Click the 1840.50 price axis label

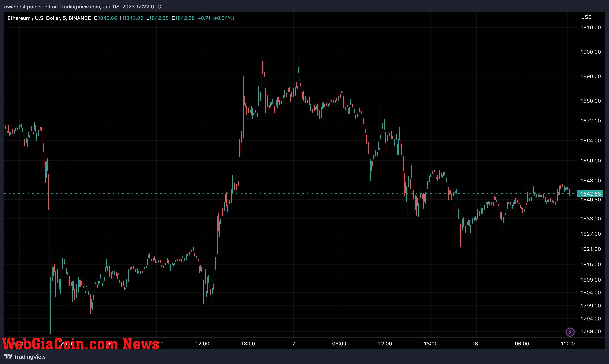pos(591,200)
